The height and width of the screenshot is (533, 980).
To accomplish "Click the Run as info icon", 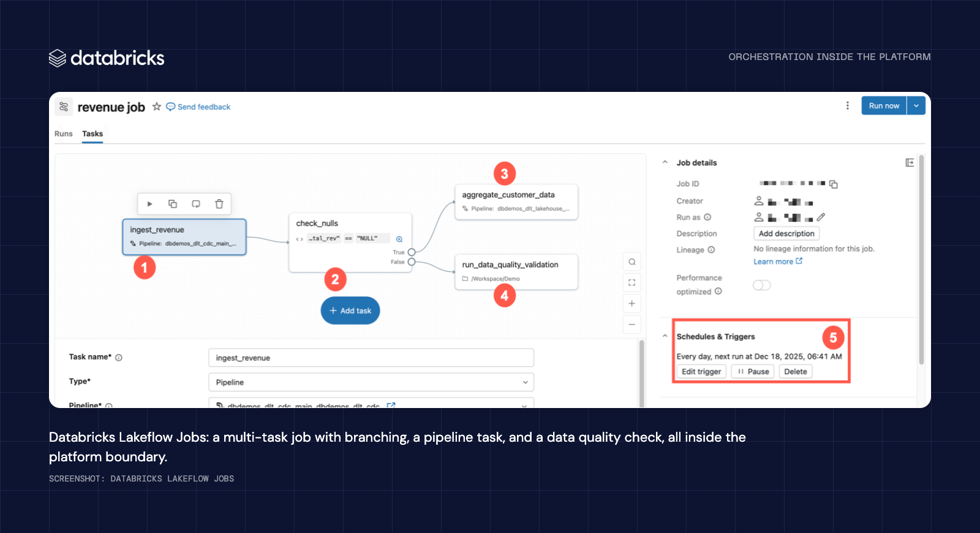I will (707, 217).
